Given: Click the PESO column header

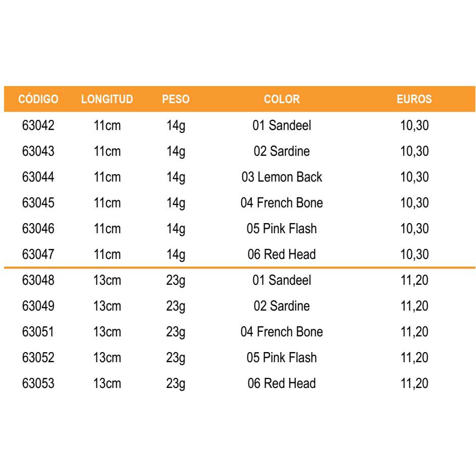Looking at the screenshot, I should [176, 99].
